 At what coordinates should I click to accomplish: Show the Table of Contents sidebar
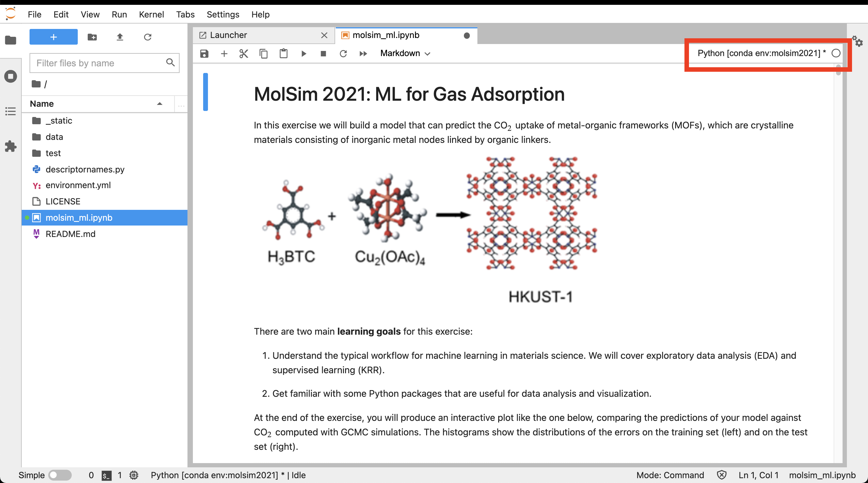pos(11,111)
